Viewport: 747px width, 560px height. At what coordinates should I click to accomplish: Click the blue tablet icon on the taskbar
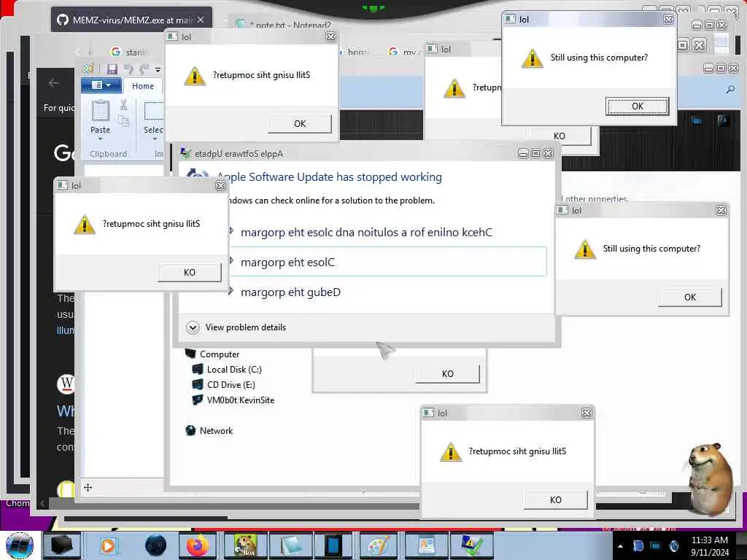coord(333,545)
